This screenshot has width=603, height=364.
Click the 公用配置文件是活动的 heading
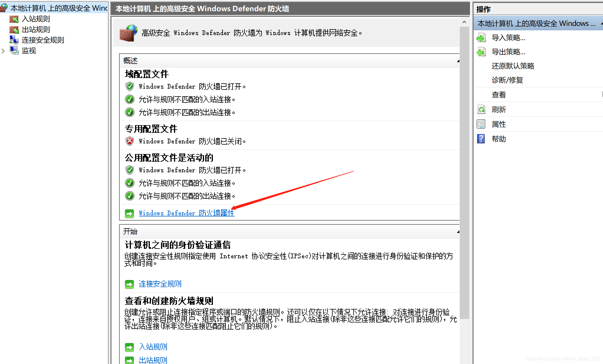point(169,158)
